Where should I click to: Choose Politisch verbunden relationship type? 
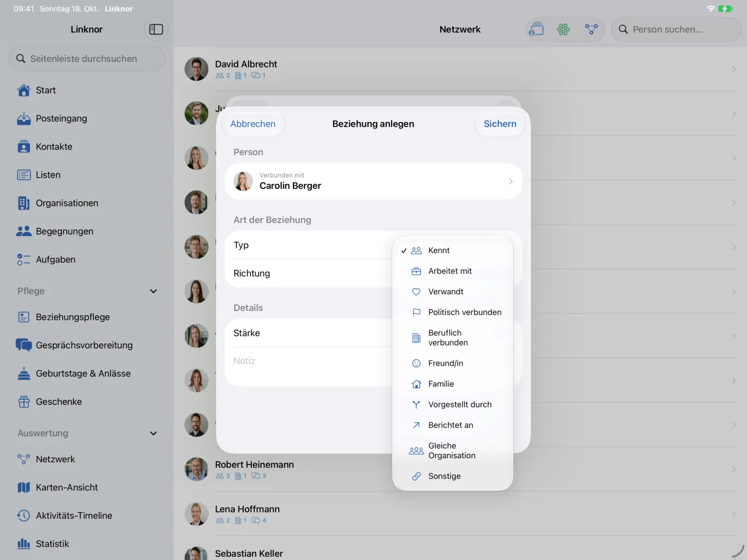(452, 313)
